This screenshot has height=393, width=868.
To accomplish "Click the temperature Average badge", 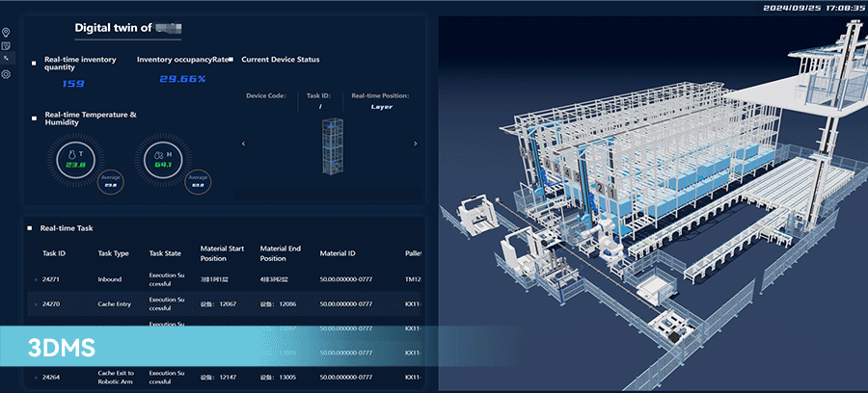I will (111, 181).
